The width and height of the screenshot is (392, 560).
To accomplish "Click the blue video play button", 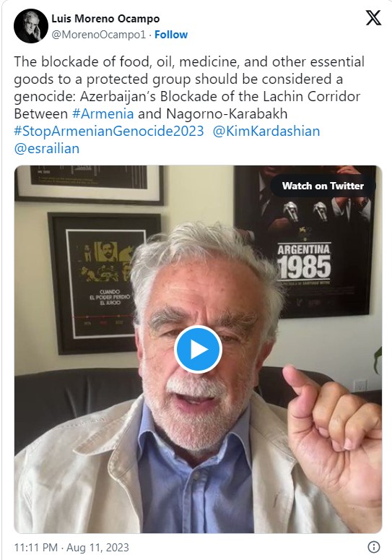I will [198, 350].
